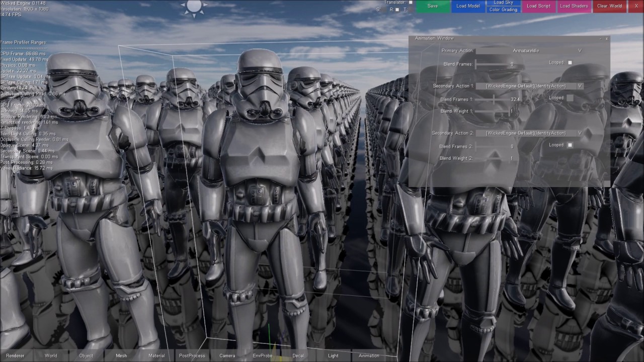Open the Decal tab

298,355
